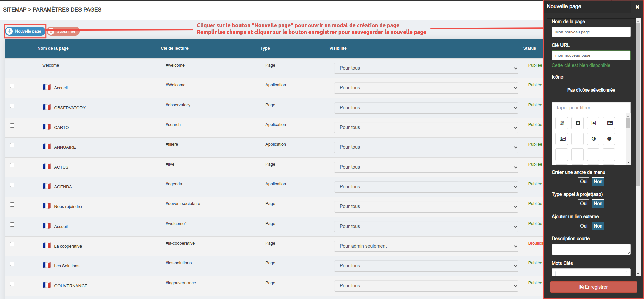Open visibility dropdown for the welcome row

click(426, 68)
